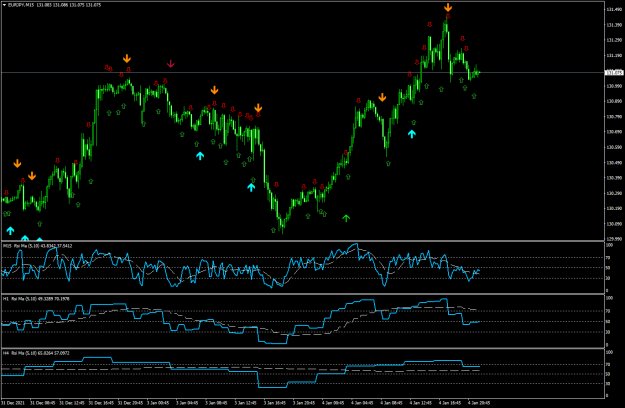625x408 pixels.
Task: Click the 130.690 price scale label
Action: click(614, 132)
